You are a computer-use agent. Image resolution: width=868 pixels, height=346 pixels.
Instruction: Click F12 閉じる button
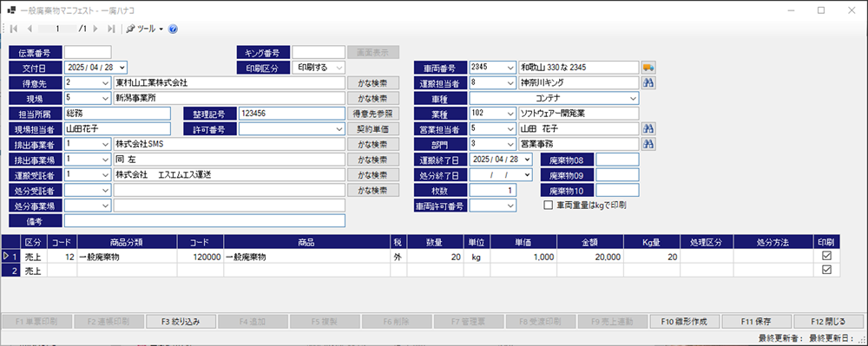tap(828, 321)
